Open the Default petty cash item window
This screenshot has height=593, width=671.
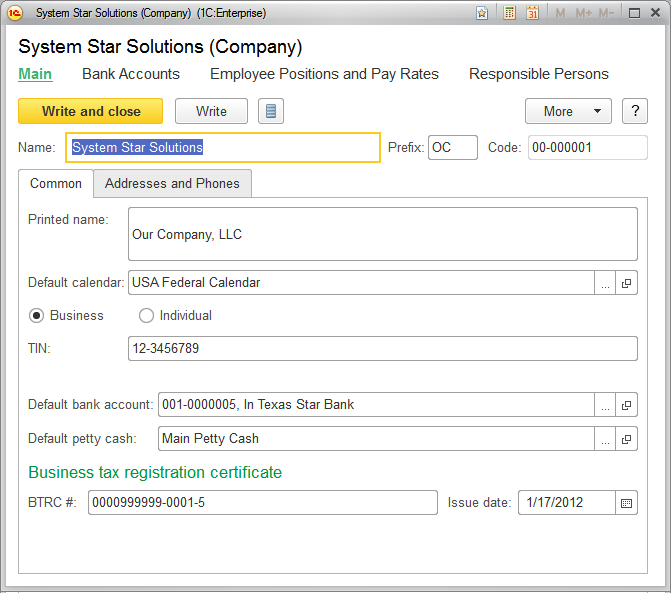(x=626, y=439)
